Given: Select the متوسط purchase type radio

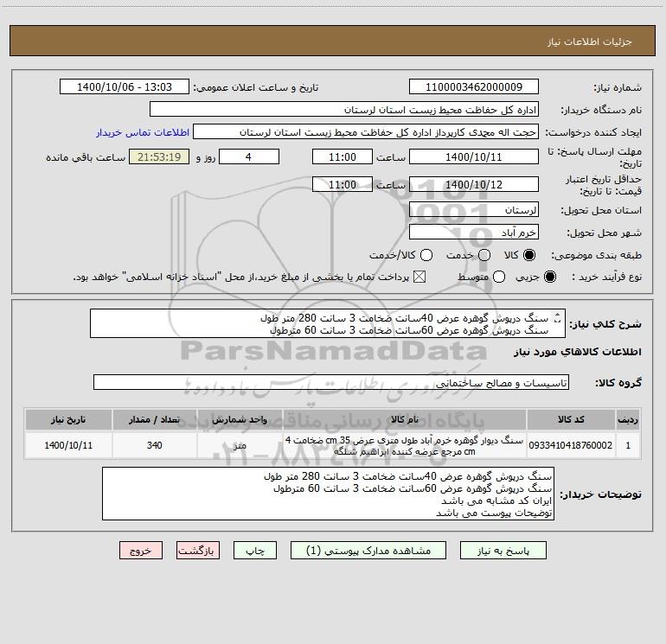Looking at the screenshot, I should click(499, 277).
